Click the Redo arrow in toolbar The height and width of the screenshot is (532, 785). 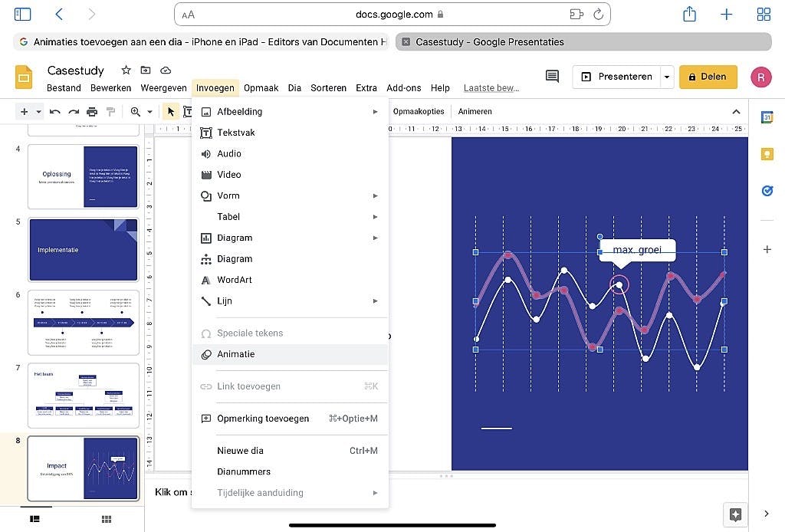[74, 112]
